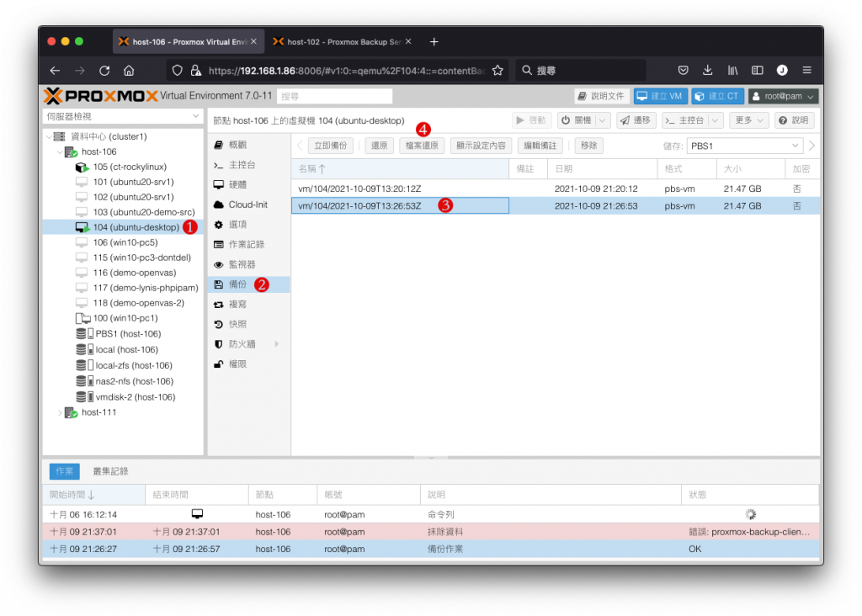
Task: Select storage PBS1 (host-106)
Action: pos(128,333)
